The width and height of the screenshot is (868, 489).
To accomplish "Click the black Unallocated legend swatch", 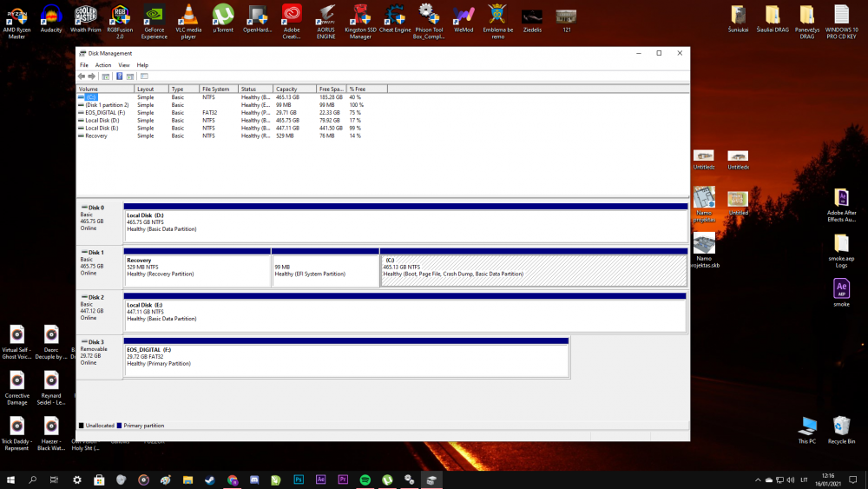I will click(82, 426).
